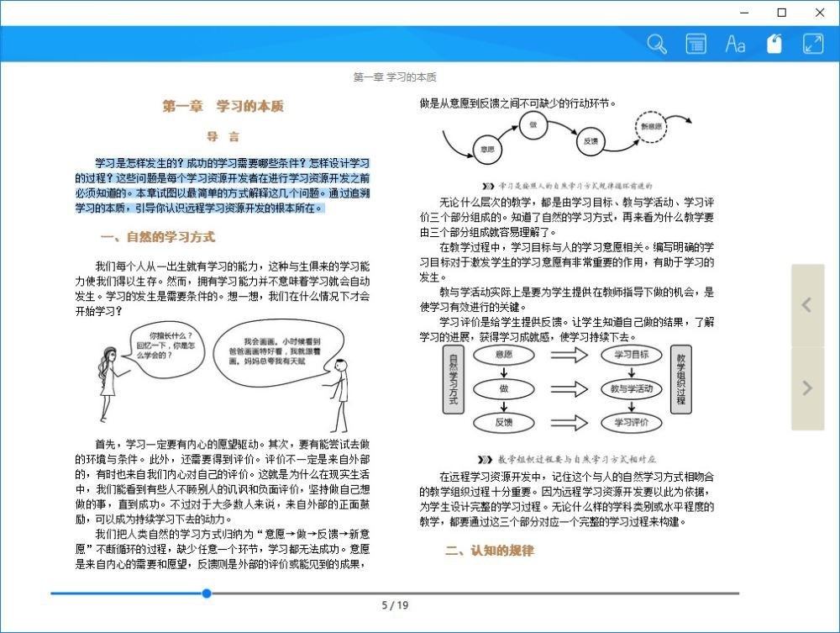This screenshot has height=633, width=840.
Task: Click the unread gray portion of progress bar
Action: coord(470,593)
